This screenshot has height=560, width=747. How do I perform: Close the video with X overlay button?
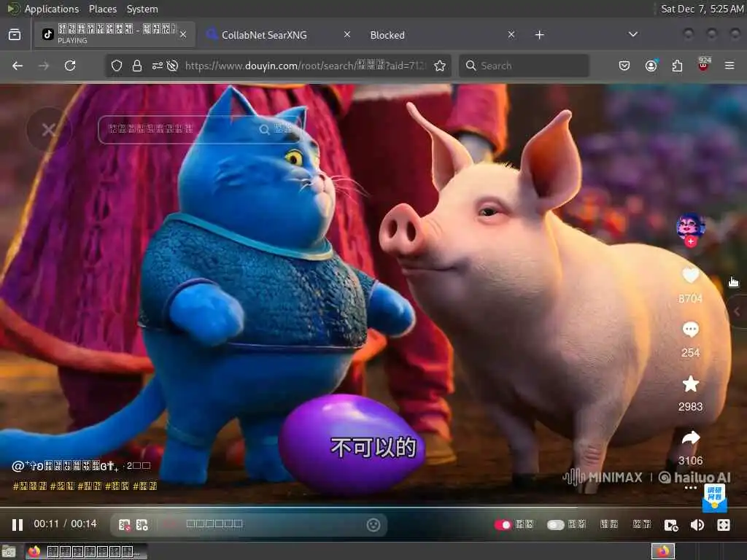tap(49, 130)
